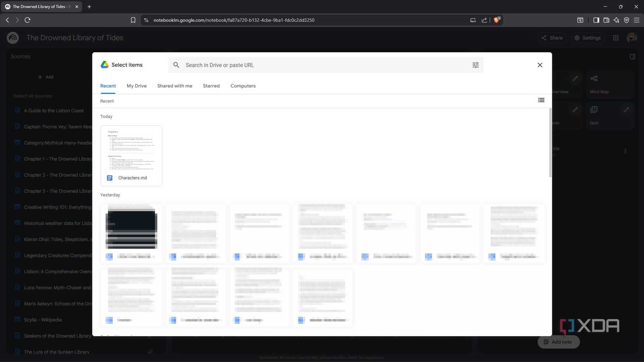This screenshot has height=362, width=644.
Task: Switch to the Starred tab
Action: tap(211, 86)
